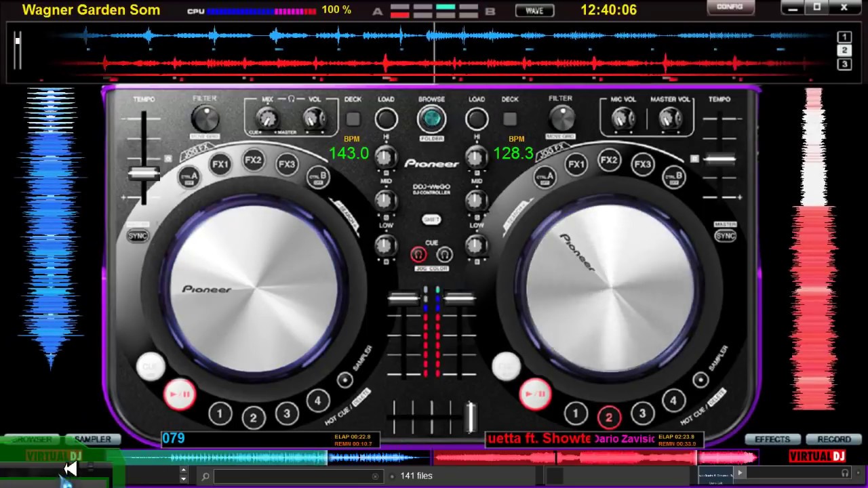Select waveform view 1
868x488 pixels.
(x=844, y=37)
